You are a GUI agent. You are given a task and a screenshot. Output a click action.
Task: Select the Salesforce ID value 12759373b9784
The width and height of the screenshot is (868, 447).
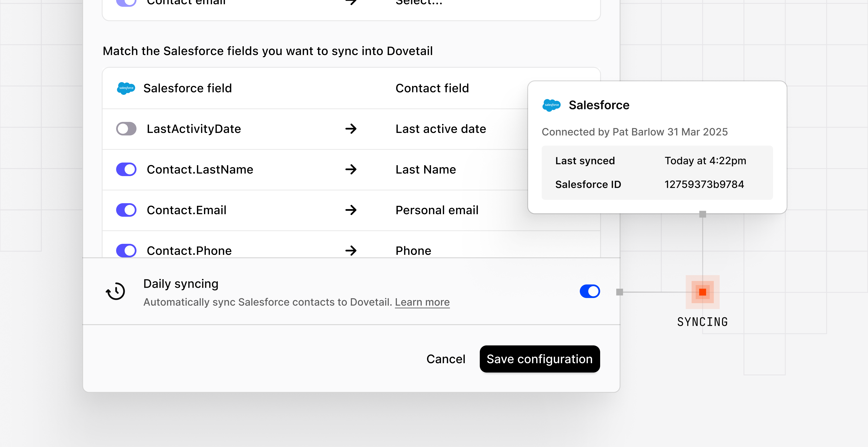[x=704, y=184]
